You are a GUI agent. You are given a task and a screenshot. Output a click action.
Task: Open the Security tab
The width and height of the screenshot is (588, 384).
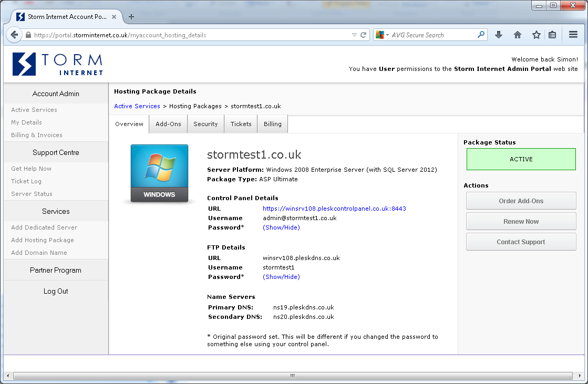click(x=205, y=123)
